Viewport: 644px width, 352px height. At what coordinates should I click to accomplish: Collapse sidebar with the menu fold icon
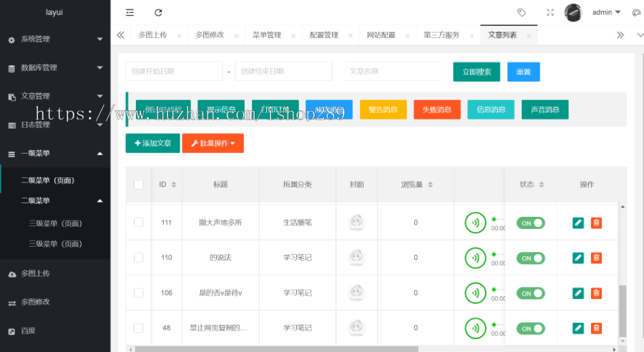[130, 12]
